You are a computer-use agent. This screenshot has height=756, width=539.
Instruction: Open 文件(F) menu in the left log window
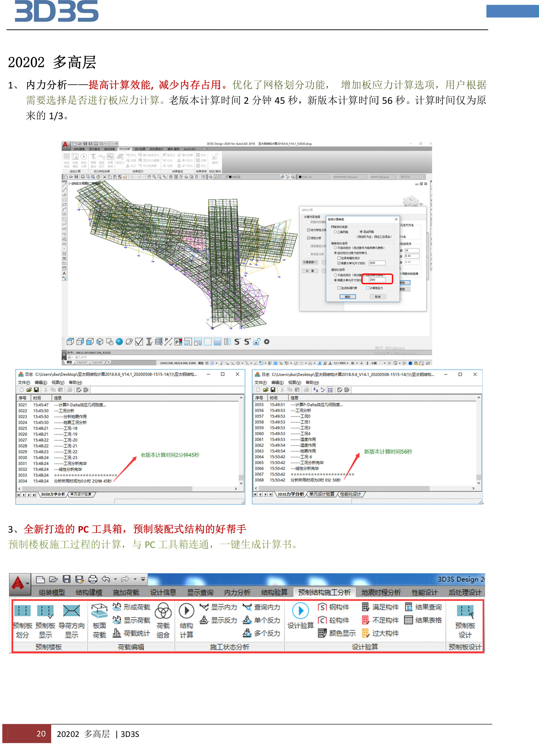point(24,383)
